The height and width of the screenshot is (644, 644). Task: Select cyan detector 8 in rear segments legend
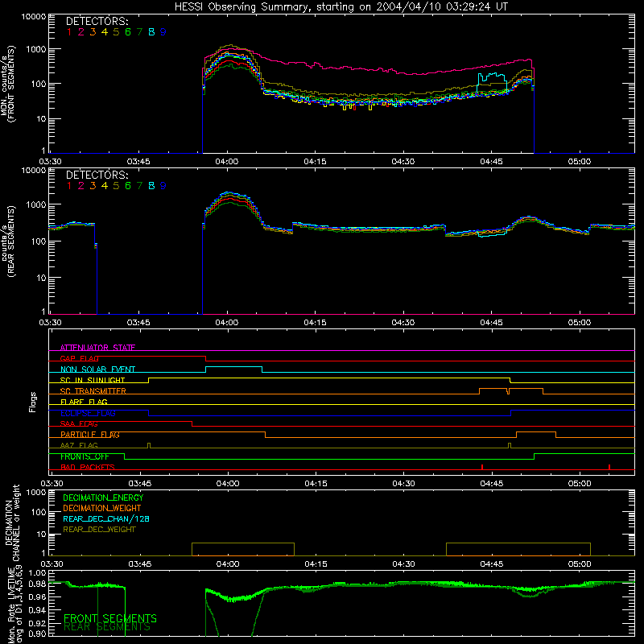click(x=151, y=186)
